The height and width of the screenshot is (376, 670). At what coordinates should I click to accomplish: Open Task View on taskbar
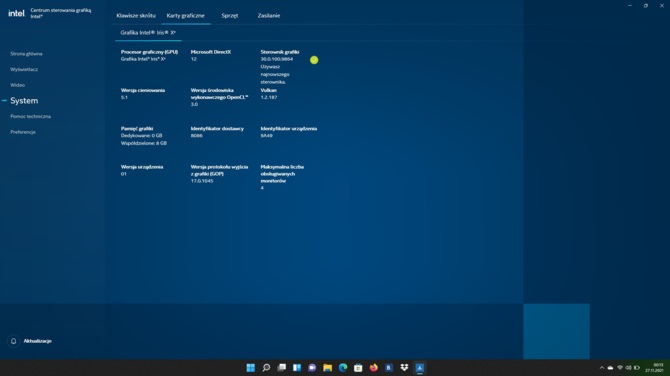pyautogui.click(x=282, y=367)
